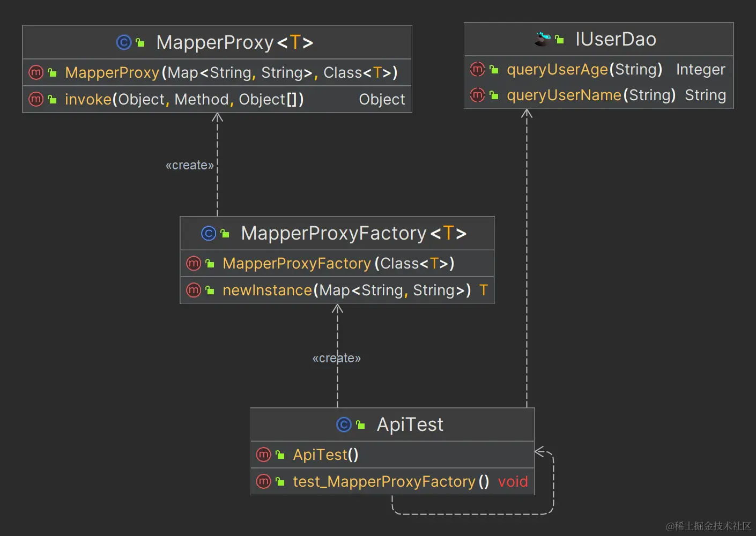This screenshot has height=536, width=756.
Task: Select the MapperProxy<T> class title
Action: tap(235, 42)
